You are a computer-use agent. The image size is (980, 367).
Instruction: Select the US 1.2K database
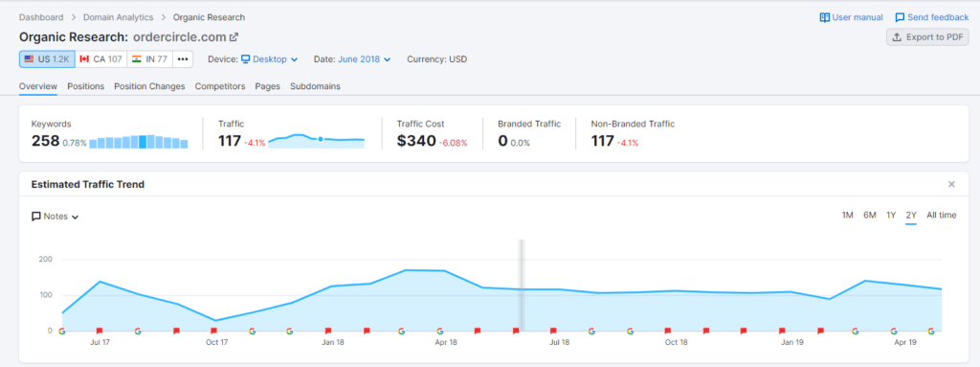[x=47, y=59]
